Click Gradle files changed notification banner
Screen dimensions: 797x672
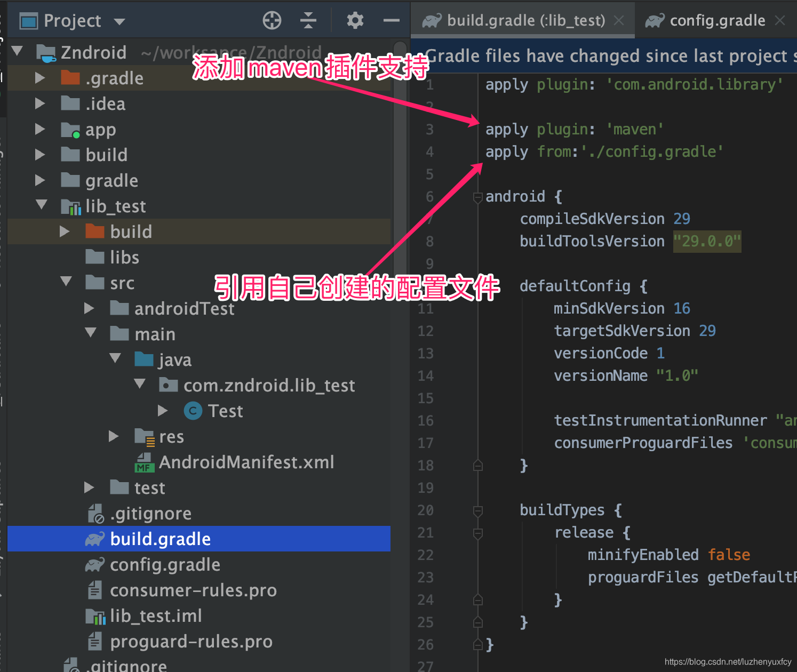coord(604,55)
